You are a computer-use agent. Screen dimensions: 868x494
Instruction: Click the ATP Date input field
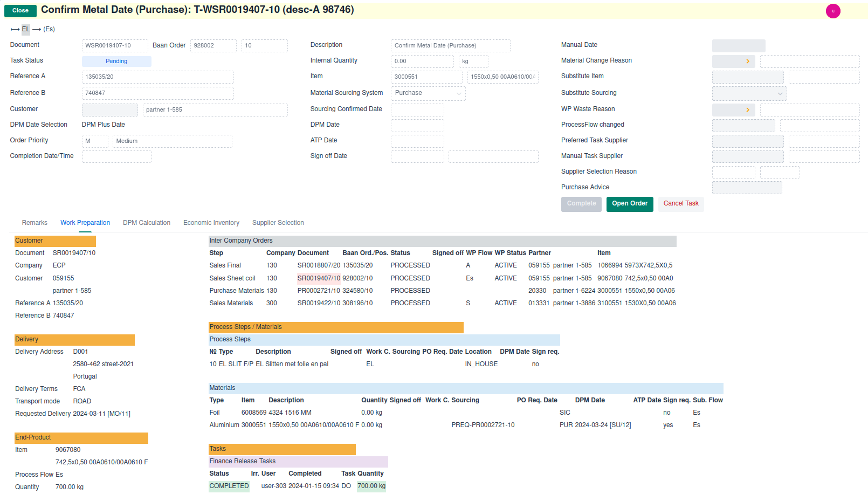point(417,141)
